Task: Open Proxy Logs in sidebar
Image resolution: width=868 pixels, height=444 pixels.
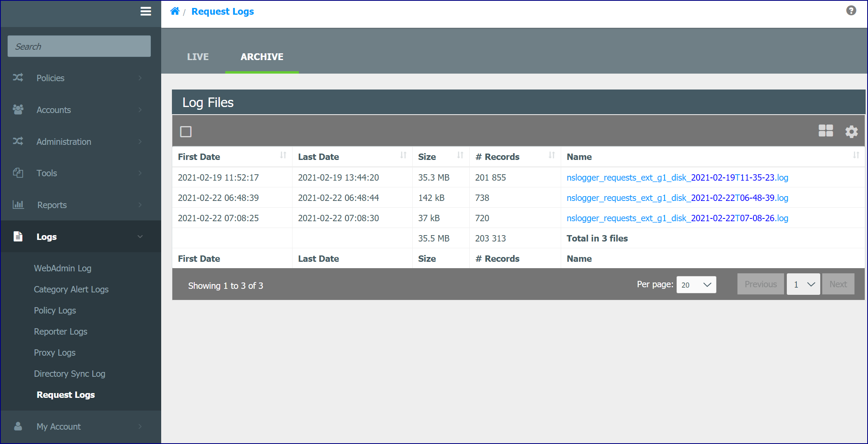Action: click(55, 352)
